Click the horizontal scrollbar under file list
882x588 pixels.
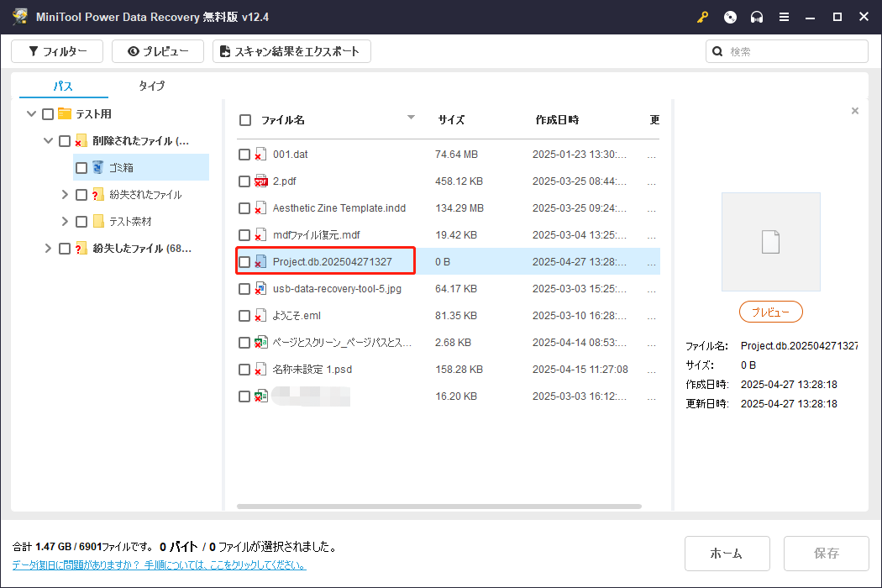click(438, 507)
